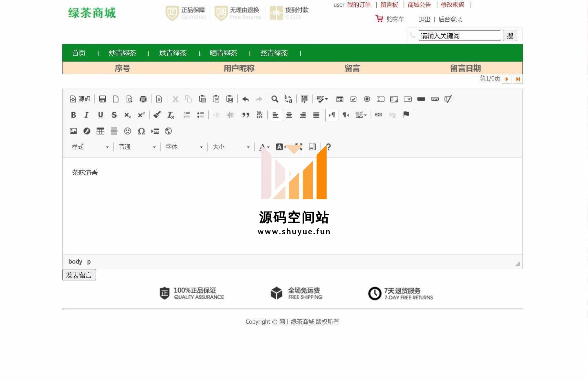The height and width of the screenshot is (381, 588).
Task: Open the 普通 paragraph format dropdown
Action: 137,147
